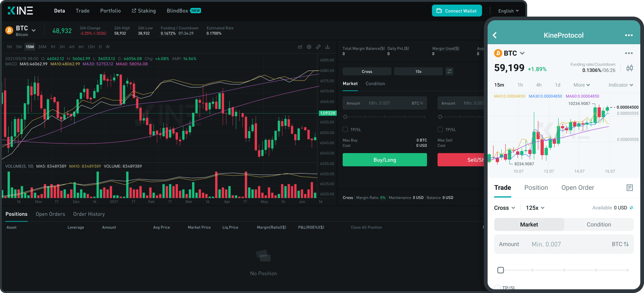Viewport: 644px width, 293px height.
Task: Select the 4H desktop chart interval
Action: [72, 47]
